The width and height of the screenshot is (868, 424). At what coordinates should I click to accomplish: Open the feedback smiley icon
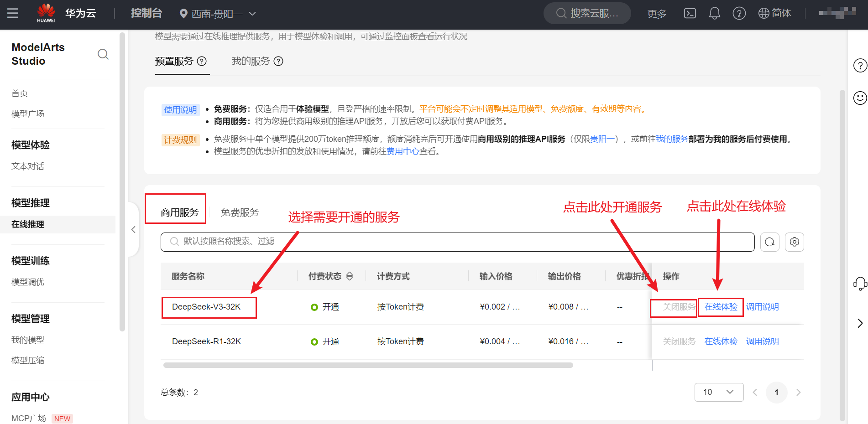(860, 98)
